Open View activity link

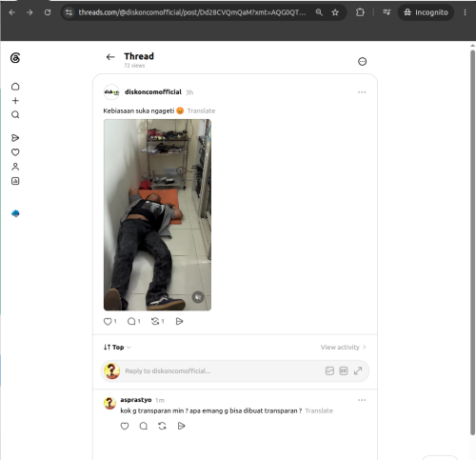(344, 348)
